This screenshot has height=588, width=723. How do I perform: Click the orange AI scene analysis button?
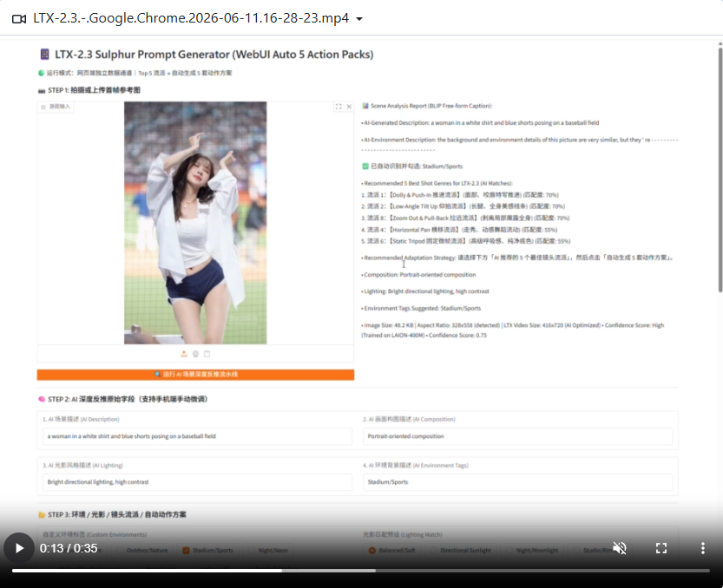point(195,375)
